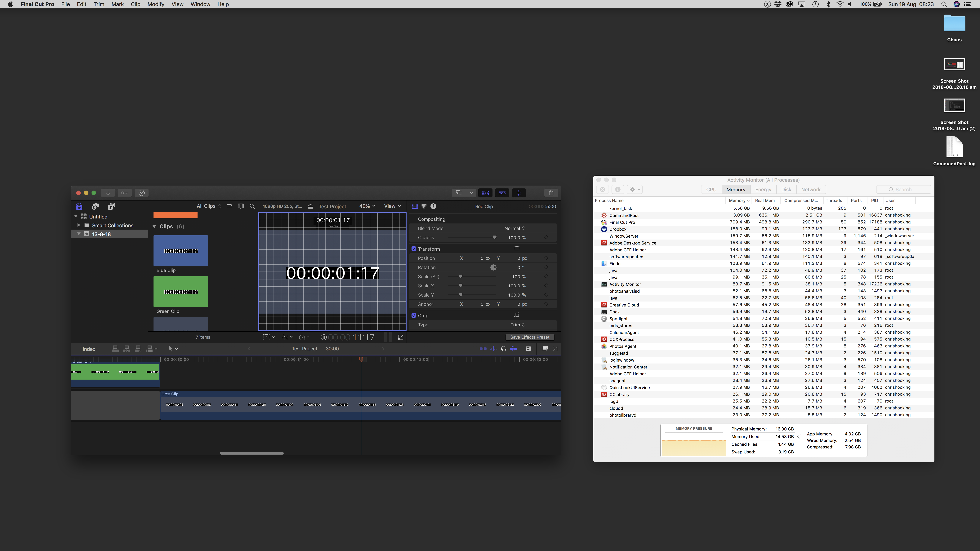Image resolution: width=980 pixels, height=551 pixels.
Task: Toggle the Inspector panel button
Action: [x=519, y=193]
